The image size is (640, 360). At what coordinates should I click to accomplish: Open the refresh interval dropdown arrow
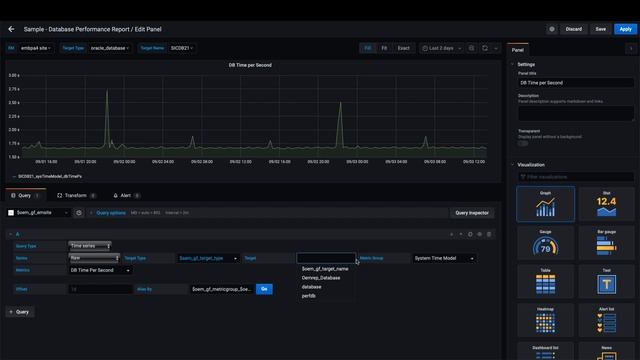pyautogui.click(x=496, y=48)
